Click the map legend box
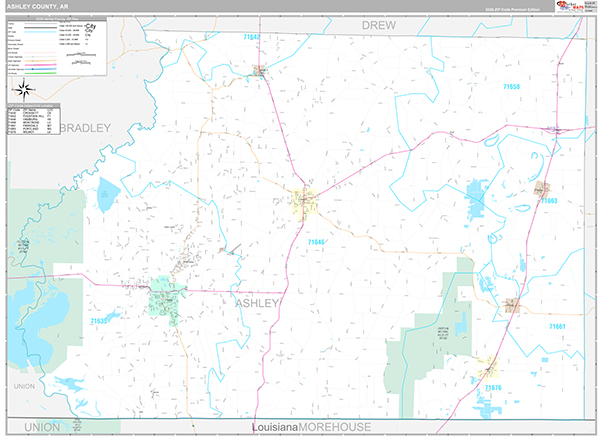This screenshot has height=437, width=600. 57,46
